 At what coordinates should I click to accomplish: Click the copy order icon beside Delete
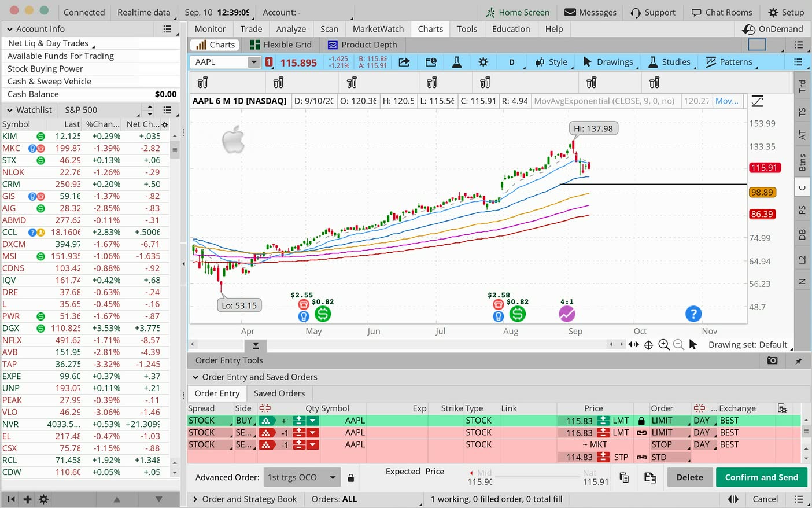click(x=624, y=477)
